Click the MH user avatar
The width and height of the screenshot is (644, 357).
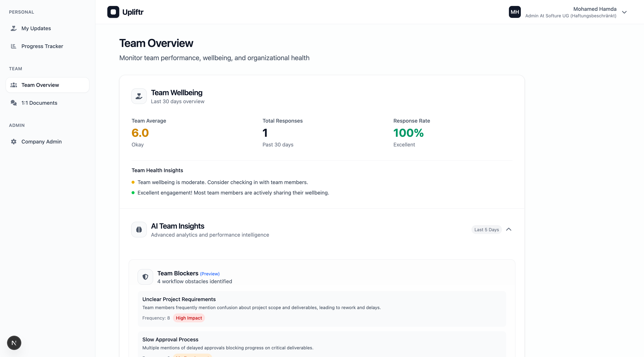point(515,12)
